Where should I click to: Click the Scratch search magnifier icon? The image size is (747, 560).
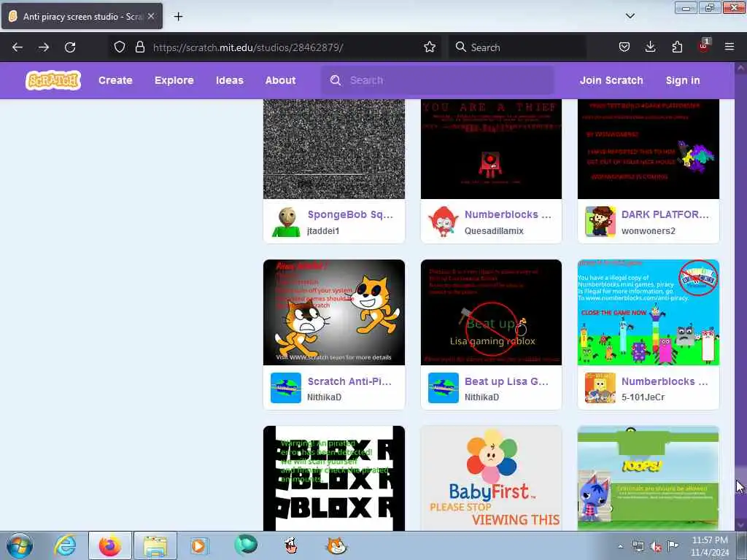tap(336, 80)
